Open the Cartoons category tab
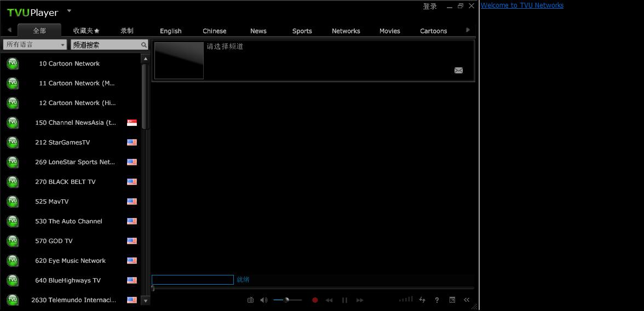644x311 pixels. (x=433, y=31)
